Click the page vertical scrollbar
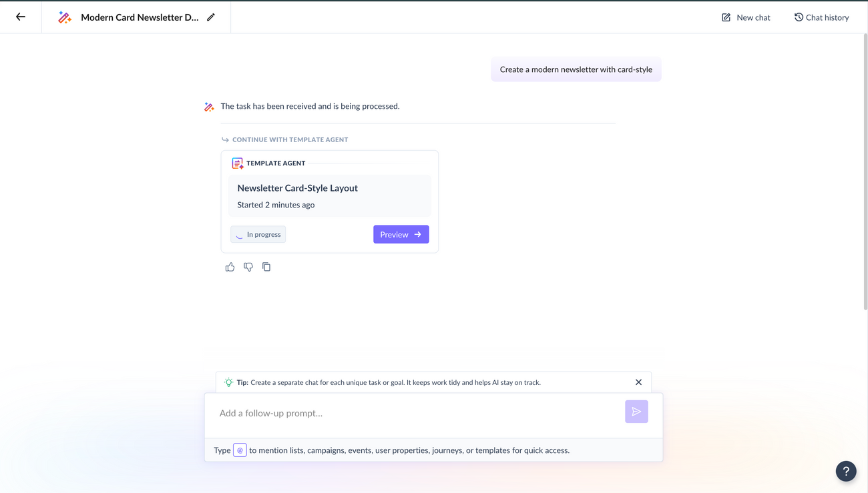The height and width of the screenshot is (493, 868). tap(865, 173)
